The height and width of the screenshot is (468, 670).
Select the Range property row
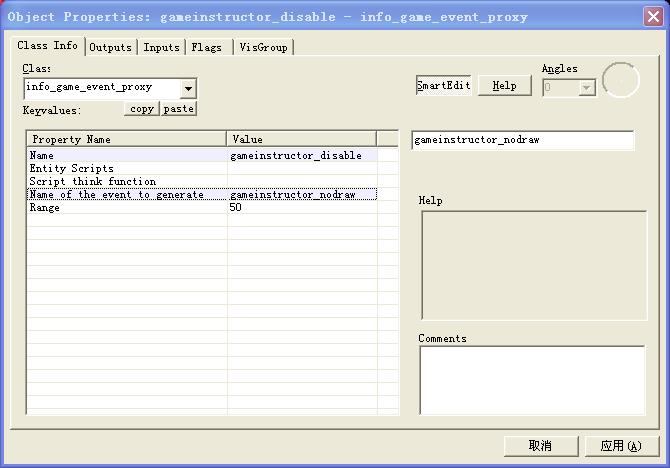[202, 208]
